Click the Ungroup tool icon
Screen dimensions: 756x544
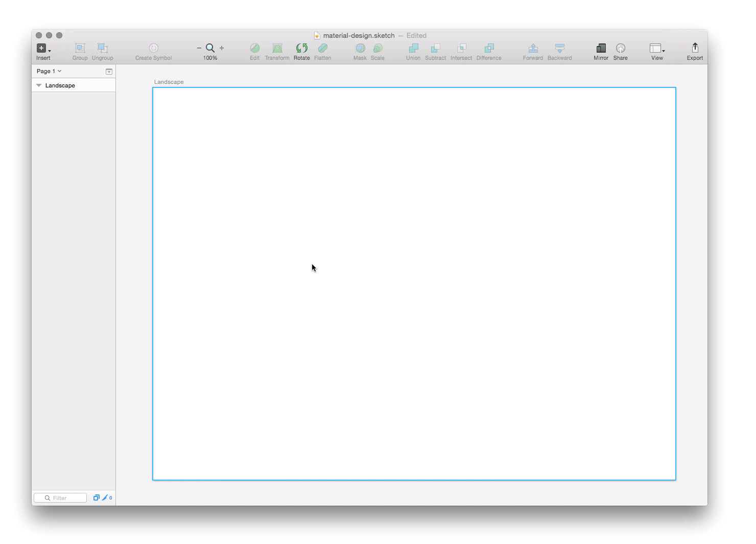click(103, 48)
